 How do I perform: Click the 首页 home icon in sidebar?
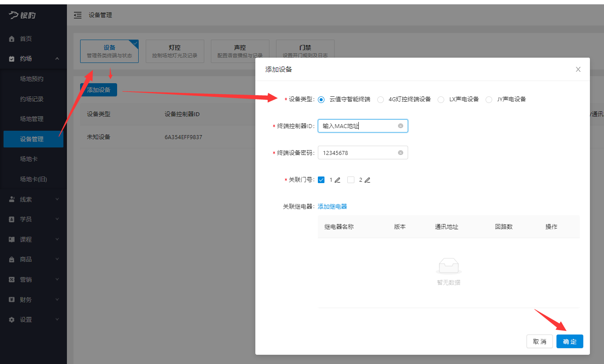12,39
